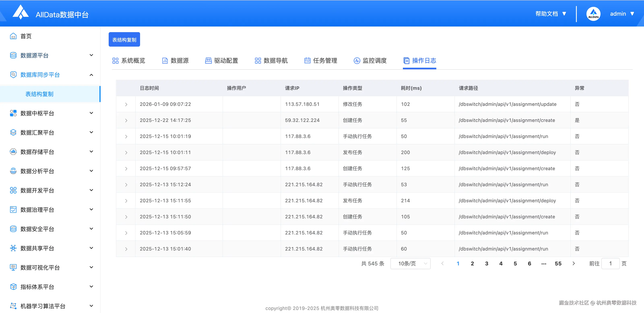Expand the 2025-12-22 14:17:25 log row

click(126, 120)
